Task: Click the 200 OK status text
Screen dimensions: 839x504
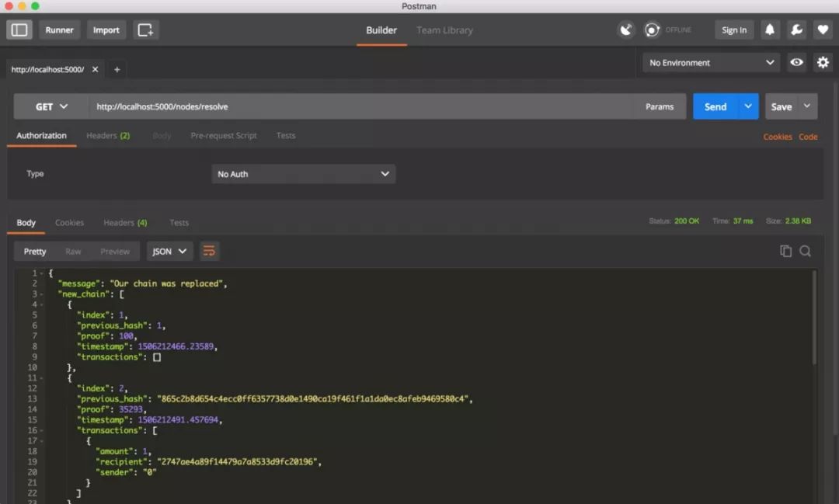Action: click(x=687, y=221)
